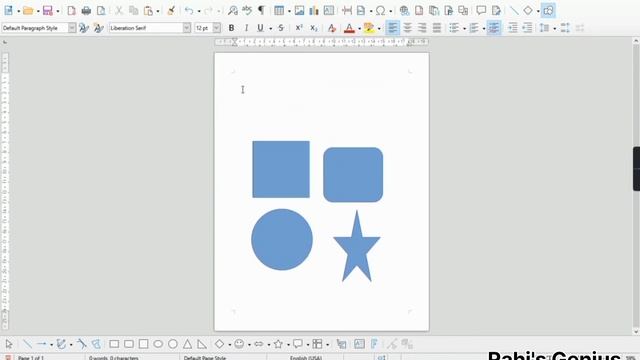Open the Highlighting Color dropdown arrow
The image size is (640, 360).
(379, 29)
